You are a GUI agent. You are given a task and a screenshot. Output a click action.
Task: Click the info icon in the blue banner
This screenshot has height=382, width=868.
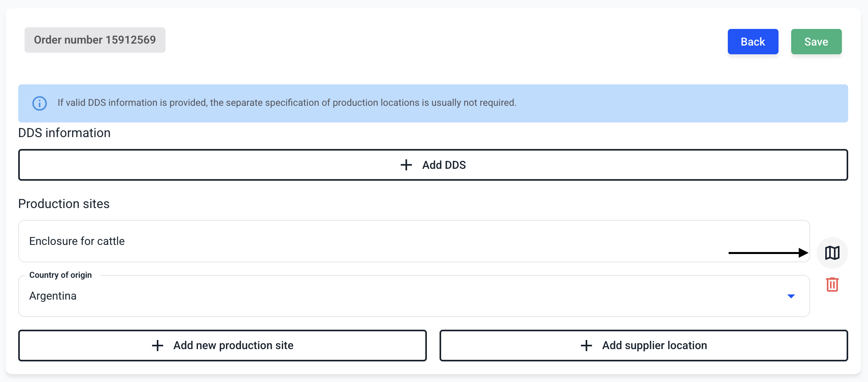[x=40, y=103]
